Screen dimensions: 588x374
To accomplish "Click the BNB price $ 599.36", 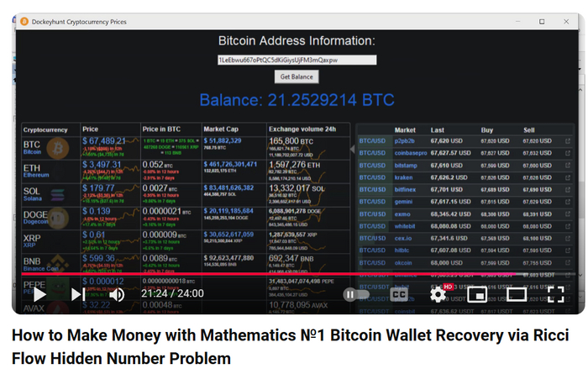I will point(98,259).
